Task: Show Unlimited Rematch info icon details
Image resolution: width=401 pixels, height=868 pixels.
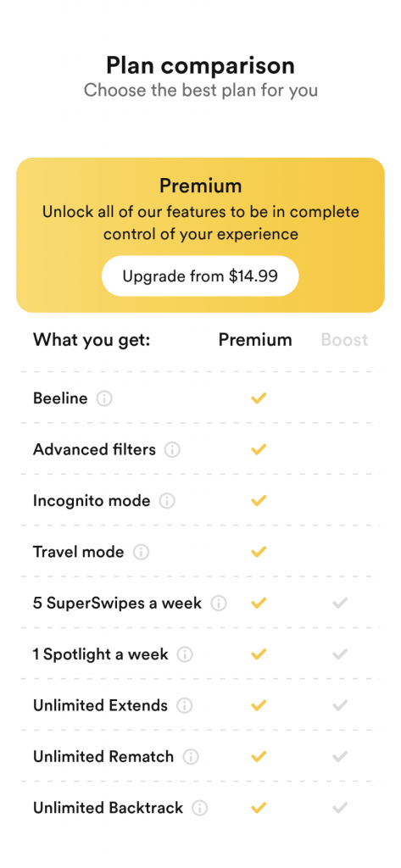Action: 191,757
